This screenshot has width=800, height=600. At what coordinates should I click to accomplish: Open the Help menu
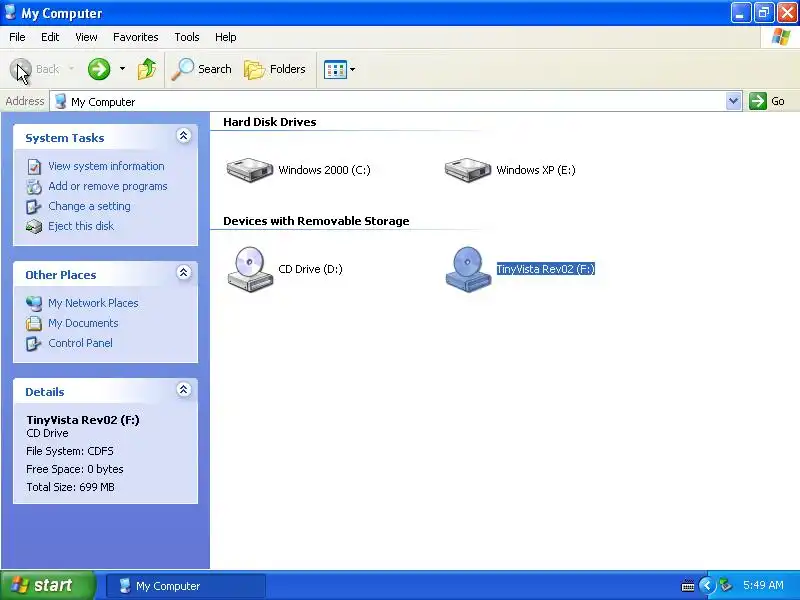pos(226,37)
